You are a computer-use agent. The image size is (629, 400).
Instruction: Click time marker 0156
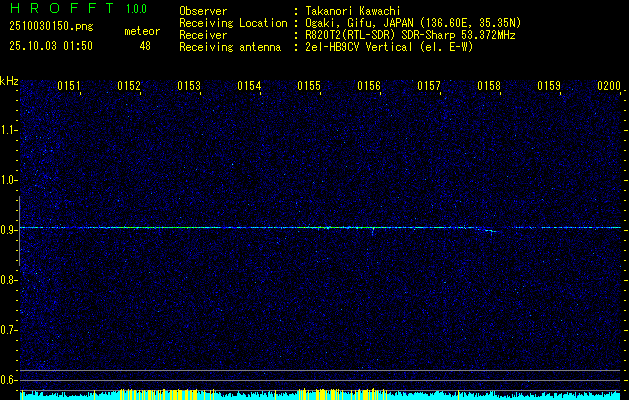tap(369, 86)
